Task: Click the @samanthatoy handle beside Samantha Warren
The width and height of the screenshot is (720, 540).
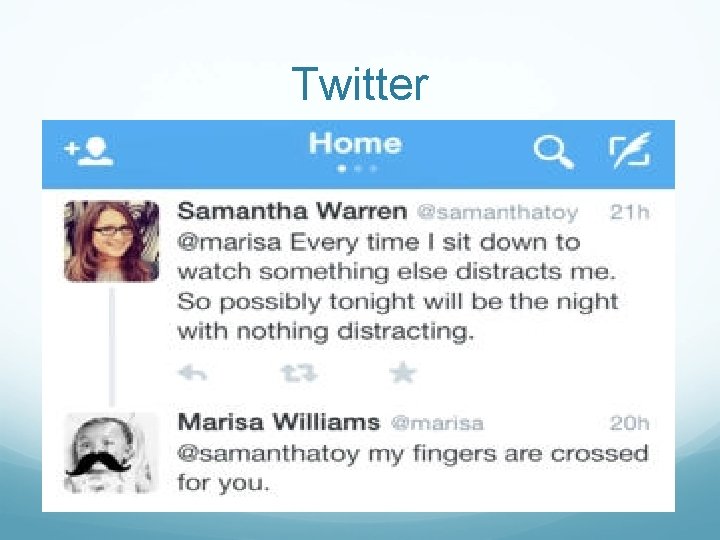Action: pyautogui.click(x=497, y=213)
